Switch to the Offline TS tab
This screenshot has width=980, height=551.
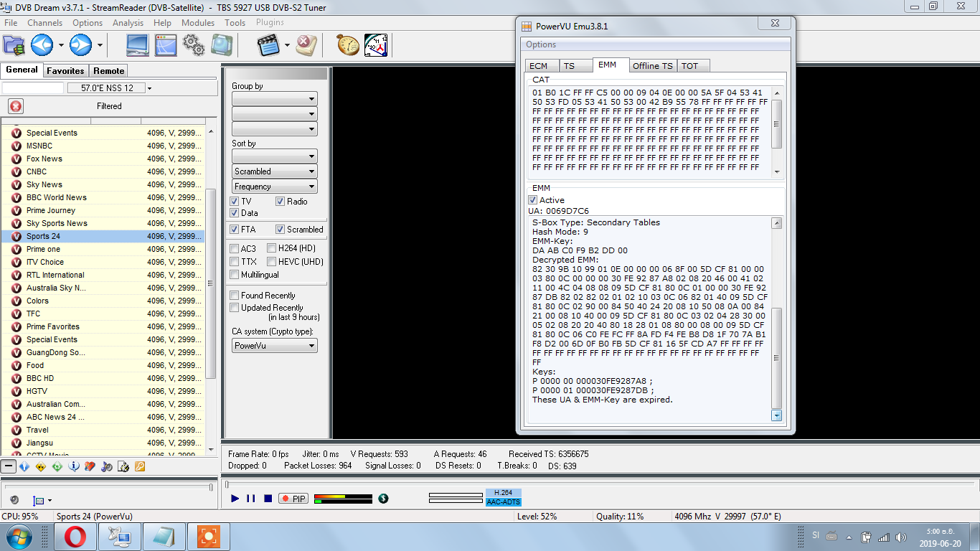click(x=652, y=66)
